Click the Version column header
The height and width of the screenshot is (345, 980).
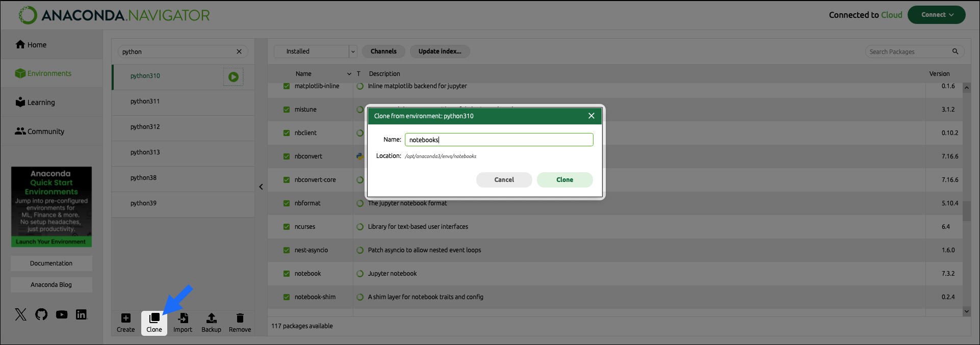coord(939,74)
